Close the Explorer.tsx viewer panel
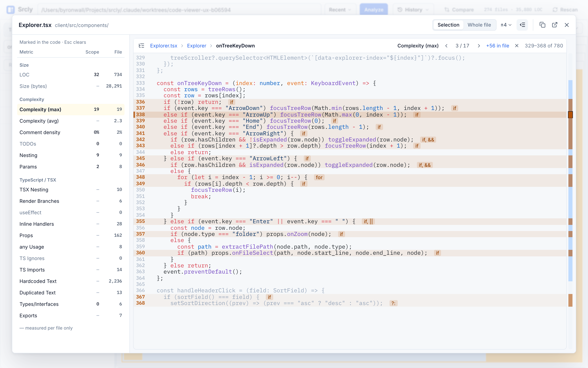The image size is (588, 368). click(567, 25)
